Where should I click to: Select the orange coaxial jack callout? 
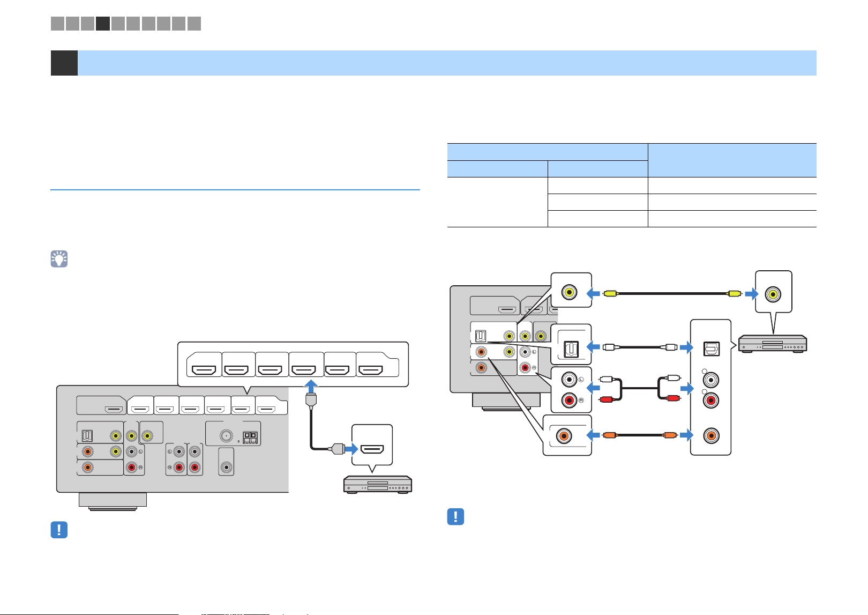click(567, 435)
